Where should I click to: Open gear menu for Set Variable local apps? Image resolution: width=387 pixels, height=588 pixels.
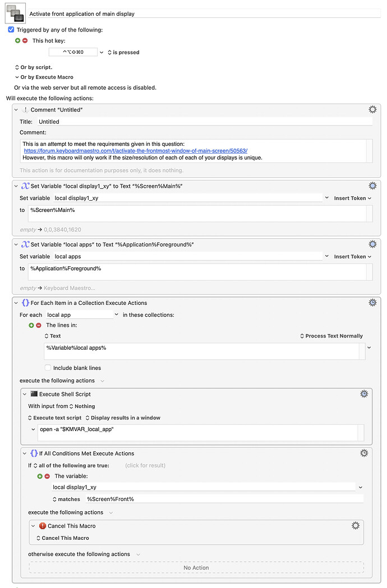pos(372,244)
